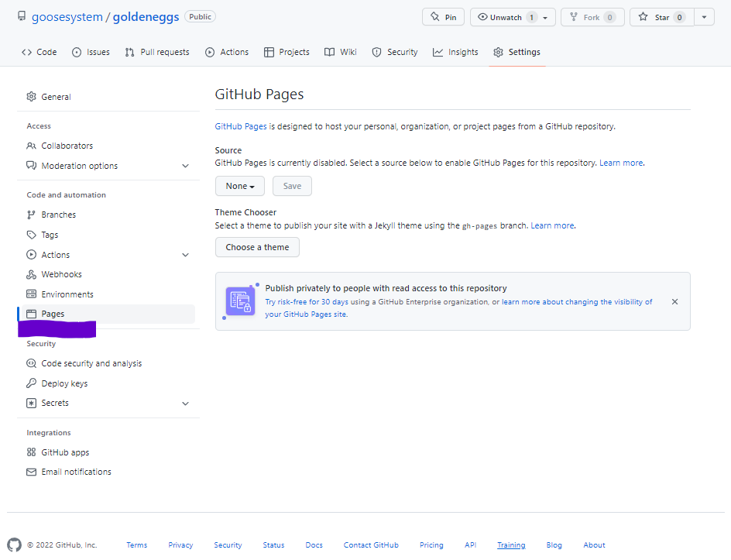This screenshot has width=731, height=560.
Task: Open the goosesystem owner link
Action: (x=67, y=17)
